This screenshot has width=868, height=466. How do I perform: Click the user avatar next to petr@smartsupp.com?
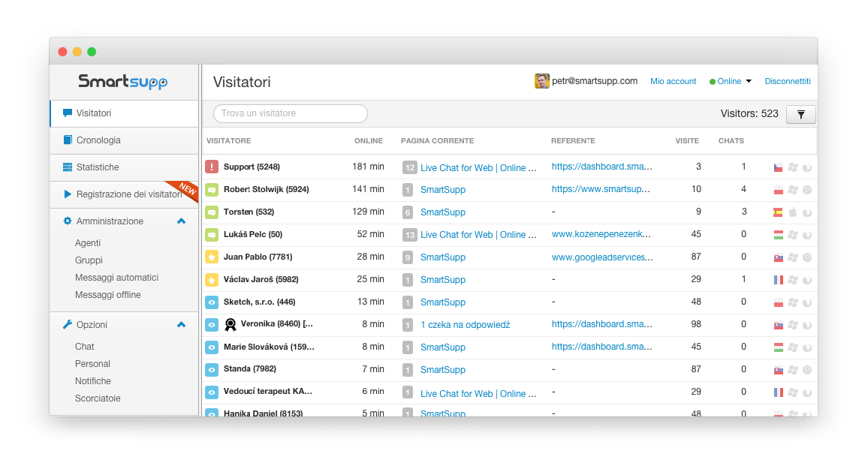pos(541,81)
